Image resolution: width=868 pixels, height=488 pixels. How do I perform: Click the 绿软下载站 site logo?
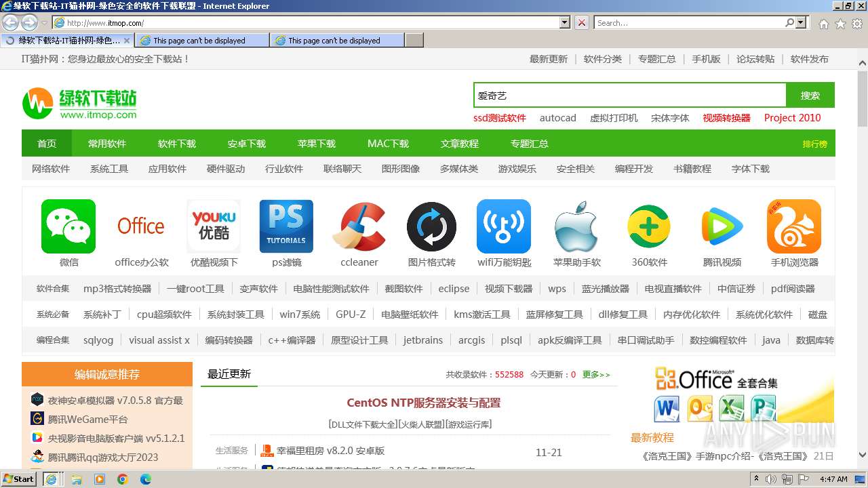(x=79, y=104)
